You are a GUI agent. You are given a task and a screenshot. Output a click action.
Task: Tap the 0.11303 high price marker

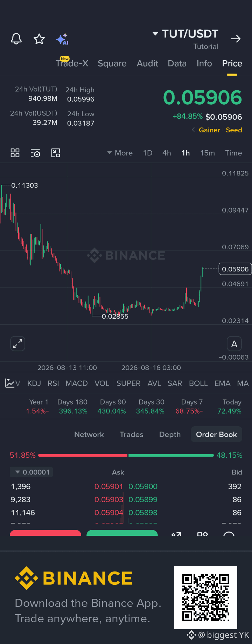[24, 185]
